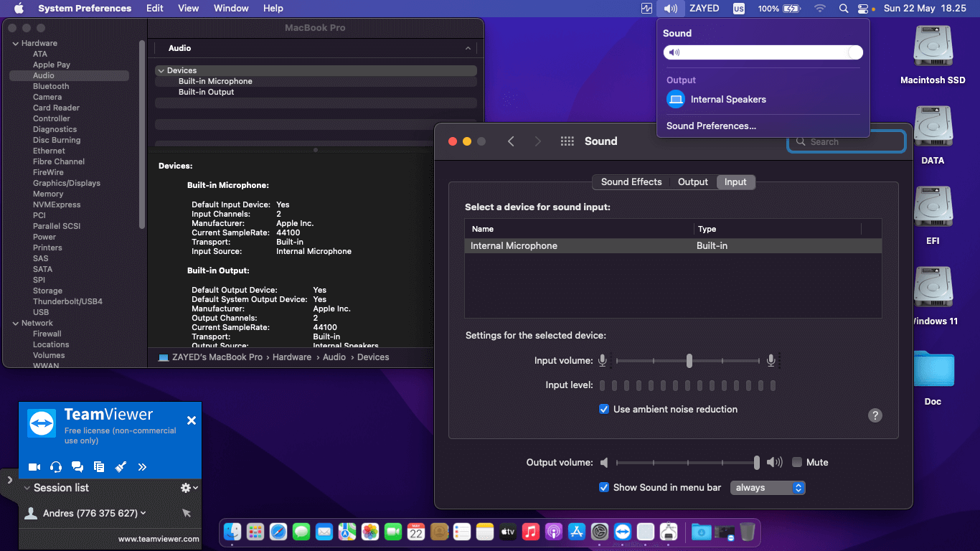The width and height of the screenshot is (980, 551).
Task: Open the Trash in the Dock
Action: (x=748, y=532)
